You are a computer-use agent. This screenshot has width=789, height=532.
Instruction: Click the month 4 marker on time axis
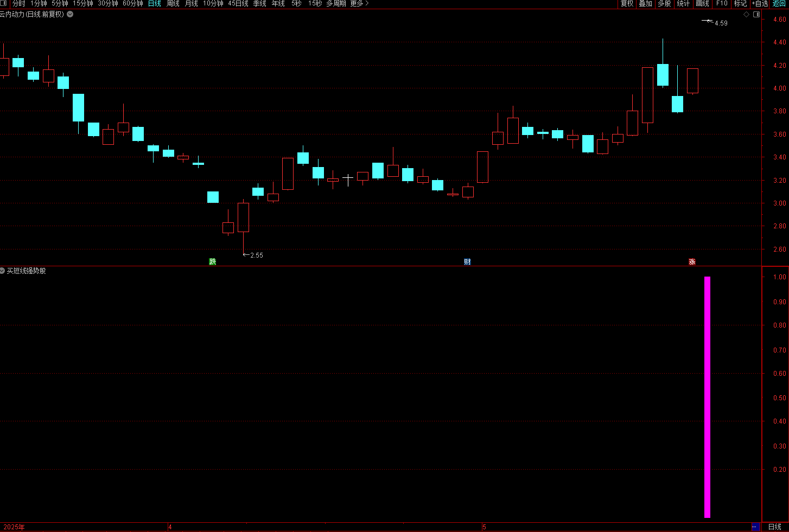tap(170, 527)
